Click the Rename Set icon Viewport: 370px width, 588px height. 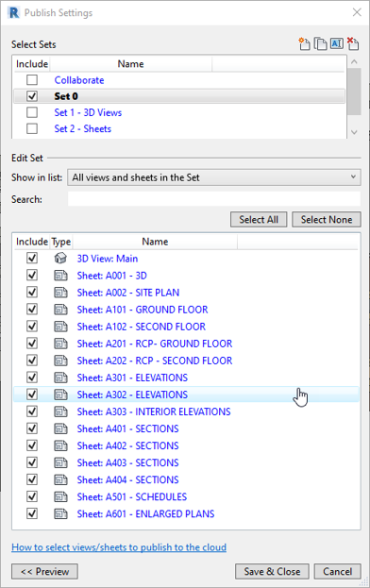(x=337, y=43)
